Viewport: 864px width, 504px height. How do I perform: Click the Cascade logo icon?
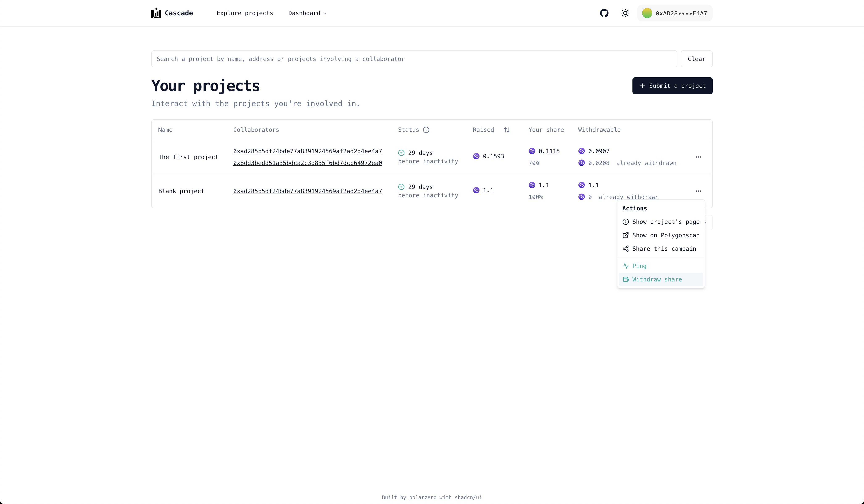click(156, 13)
